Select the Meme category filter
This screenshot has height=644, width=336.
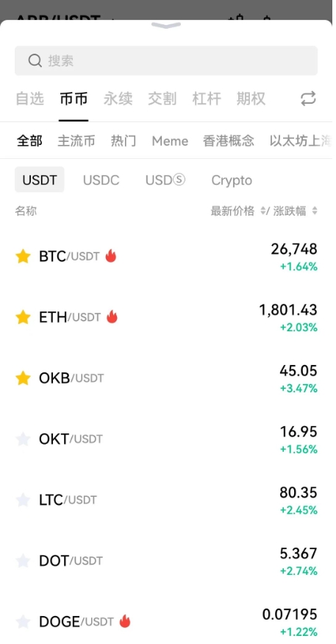tap(170, 141)
